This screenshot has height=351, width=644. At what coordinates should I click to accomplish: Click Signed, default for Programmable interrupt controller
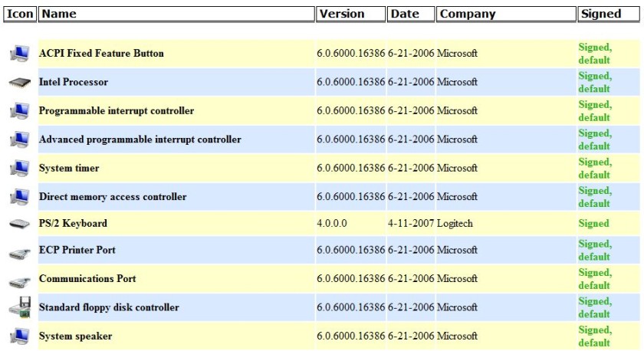coord(595,111)
